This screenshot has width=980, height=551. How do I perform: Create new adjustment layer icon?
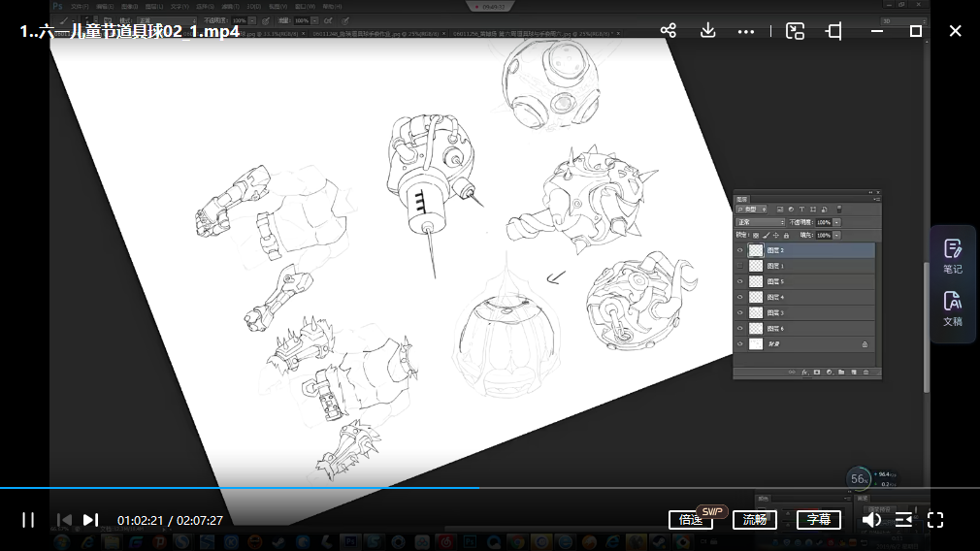pyautogui.click(x=830, y=373)
